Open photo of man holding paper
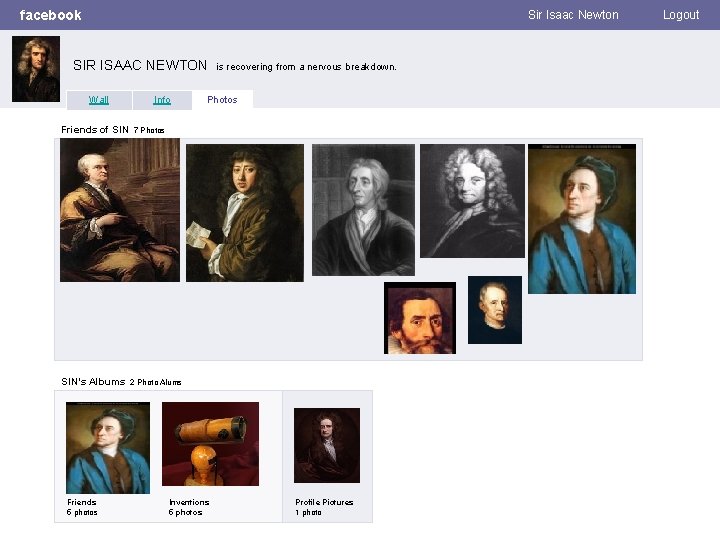The width and height of the screenshot is (720, 540). [245, 213]
